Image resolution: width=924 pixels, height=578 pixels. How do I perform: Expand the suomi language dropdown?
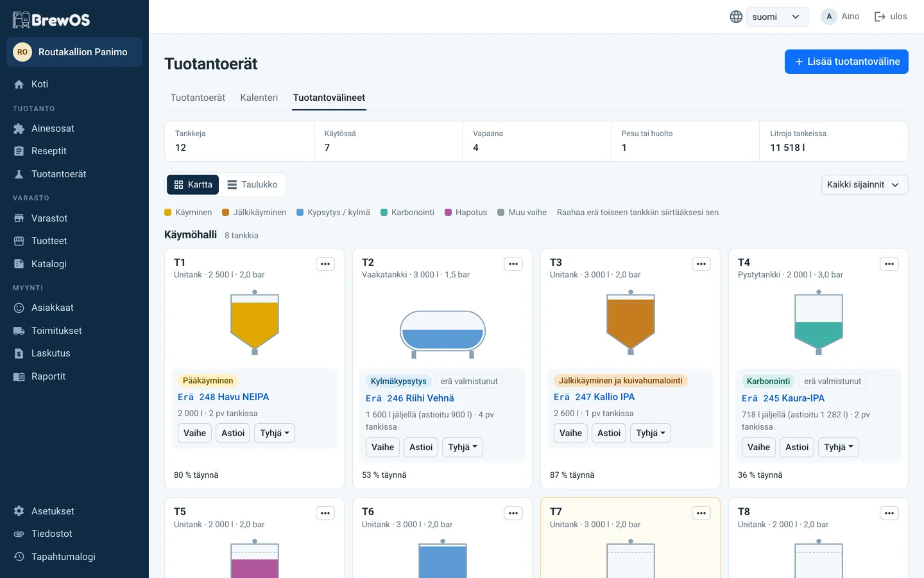(x=777, y=17)
